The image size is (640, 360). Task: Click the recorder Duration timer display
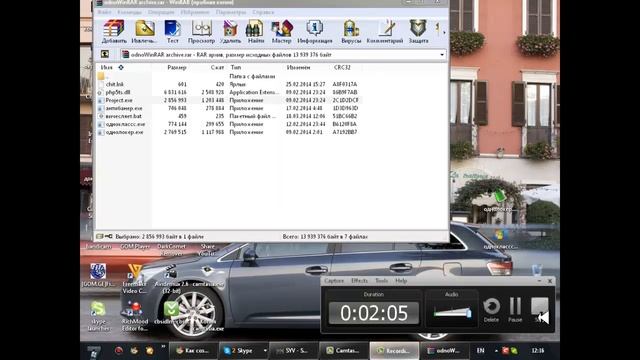[374, 313]
